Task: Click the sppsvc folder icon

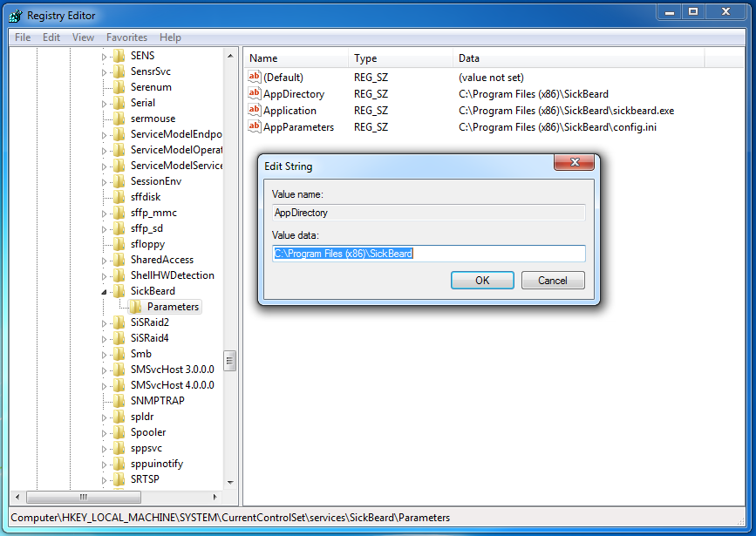Action: 119,448
